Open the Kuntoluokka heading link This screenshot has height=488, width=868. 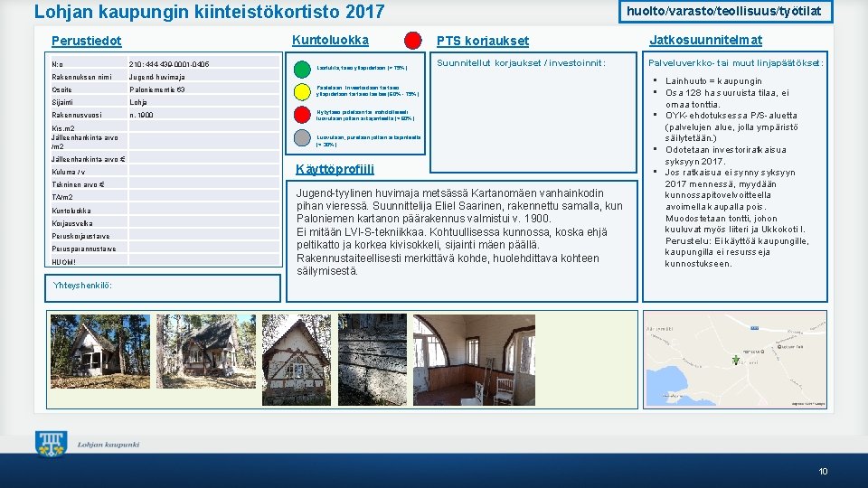pos(330,41)
